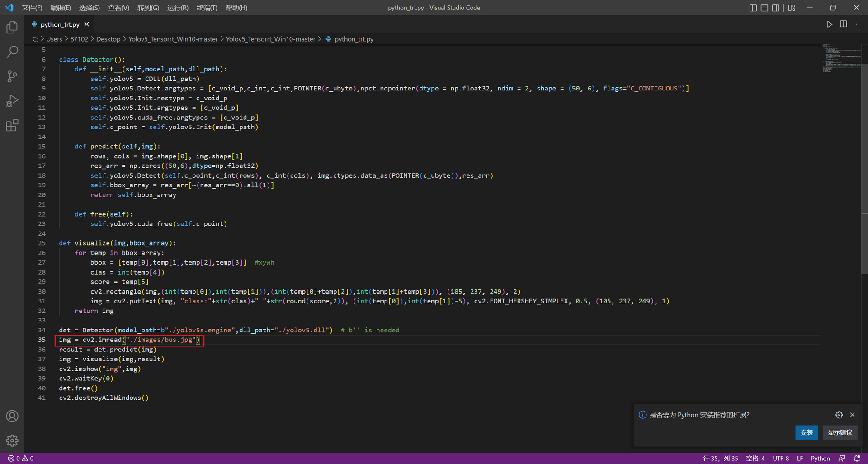Click the feedback icon in status bar

(842, 458)
